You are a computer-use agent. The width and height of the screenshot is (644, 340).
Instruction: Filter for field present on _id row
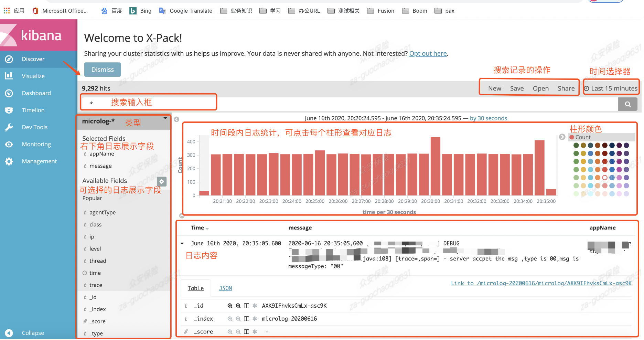tap(255, 306)
